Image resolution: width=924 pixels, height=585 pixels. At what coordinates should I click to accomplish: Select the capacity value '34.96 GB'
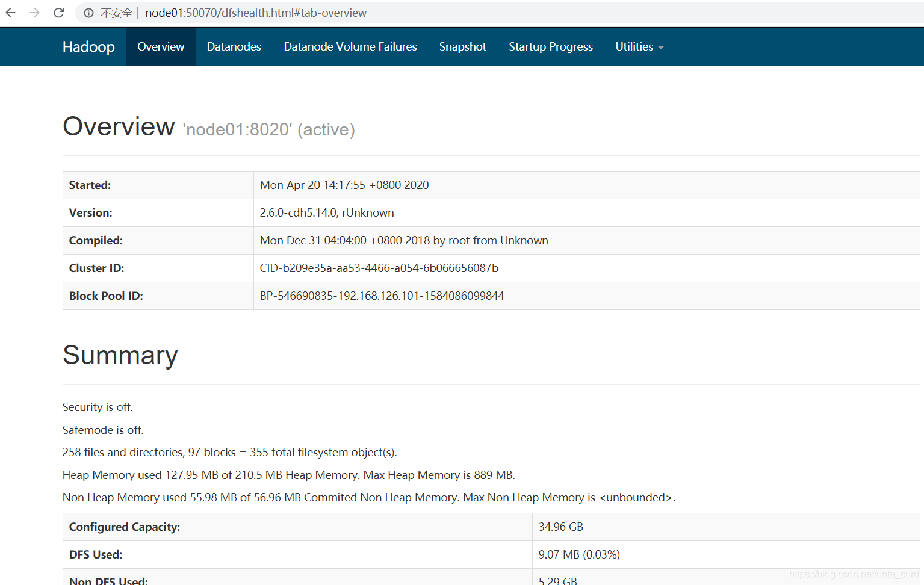[x=561, y=527]
